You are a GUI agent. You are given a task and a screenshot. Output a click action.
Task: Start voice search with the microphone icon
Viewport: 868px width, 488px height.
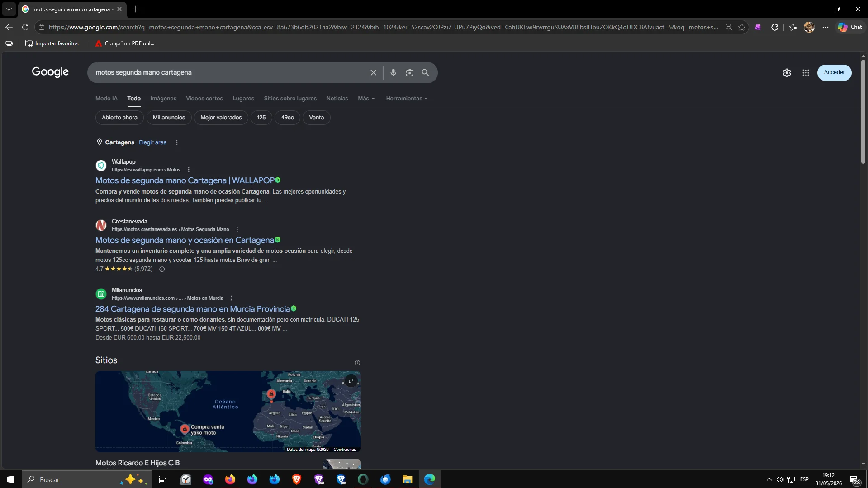click(393, 72)
